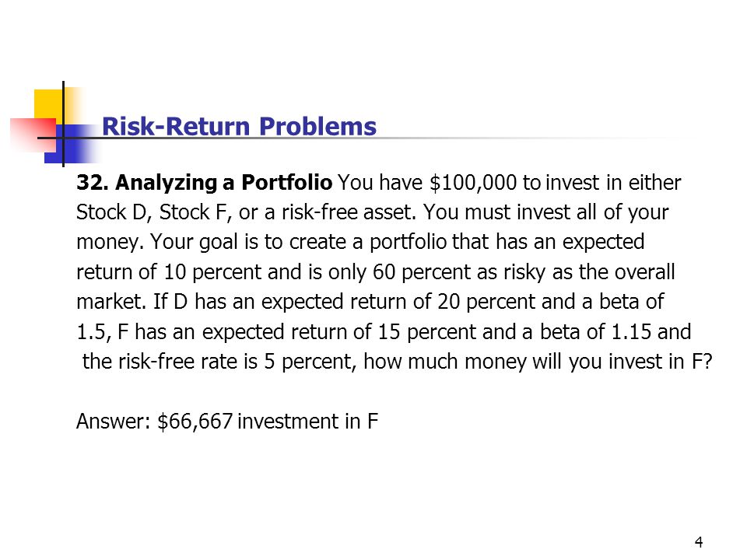
Task: Click the black vertical line in logo graphic
Action: pos(63,124)
